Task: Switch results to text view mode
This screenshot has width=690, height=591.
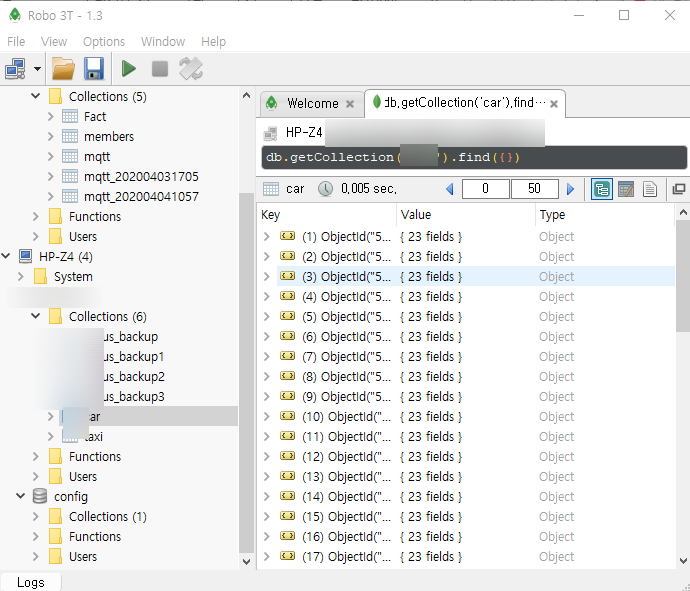Action: point(650,189)
